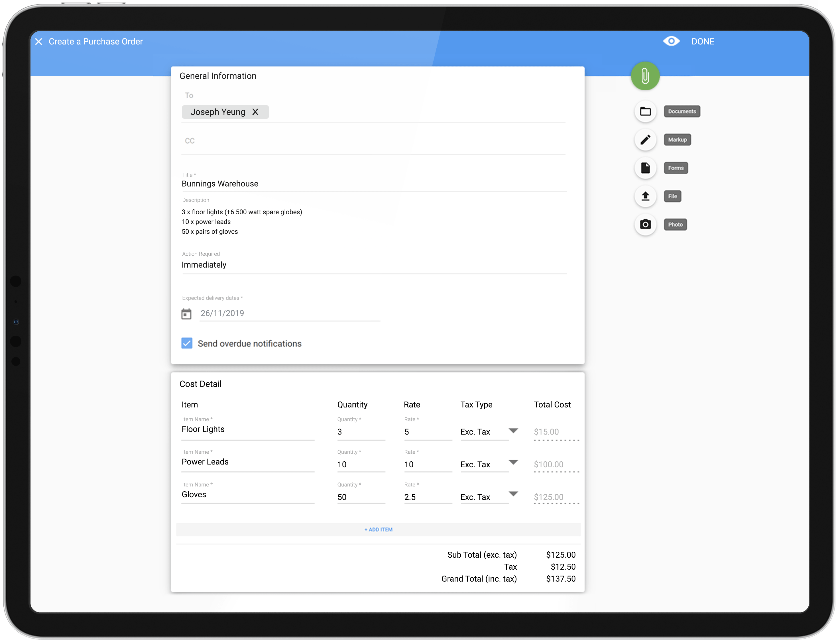Viewport: 840px width, 644px height.
Task: Click the Photo label
Action: pos(675,225)
